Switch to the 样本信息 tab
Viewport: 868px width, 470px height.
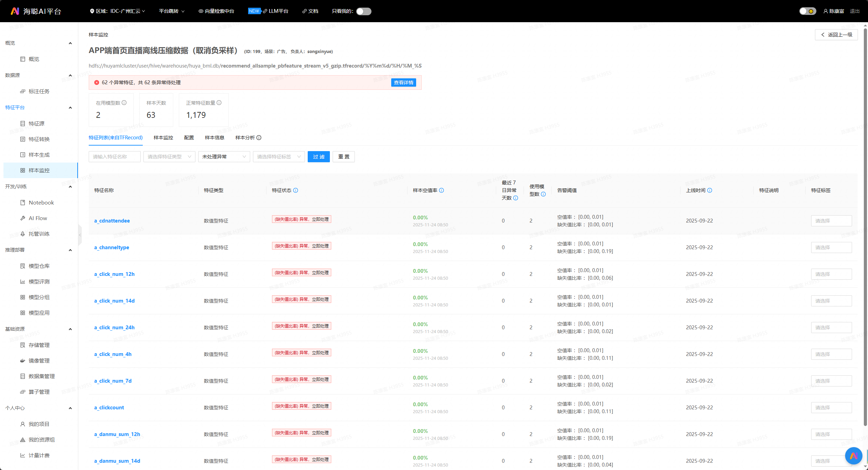click(214, 138)
